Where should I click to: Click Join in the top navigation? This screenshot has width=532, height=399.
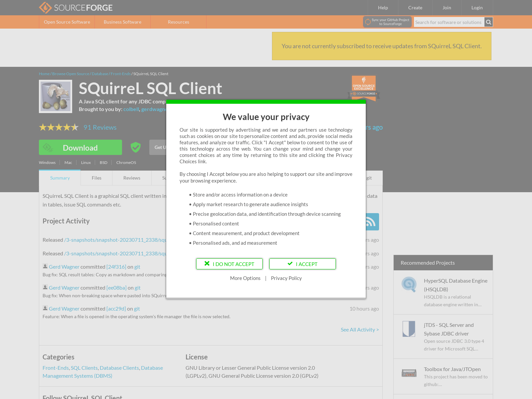click(x=447, y=8)
